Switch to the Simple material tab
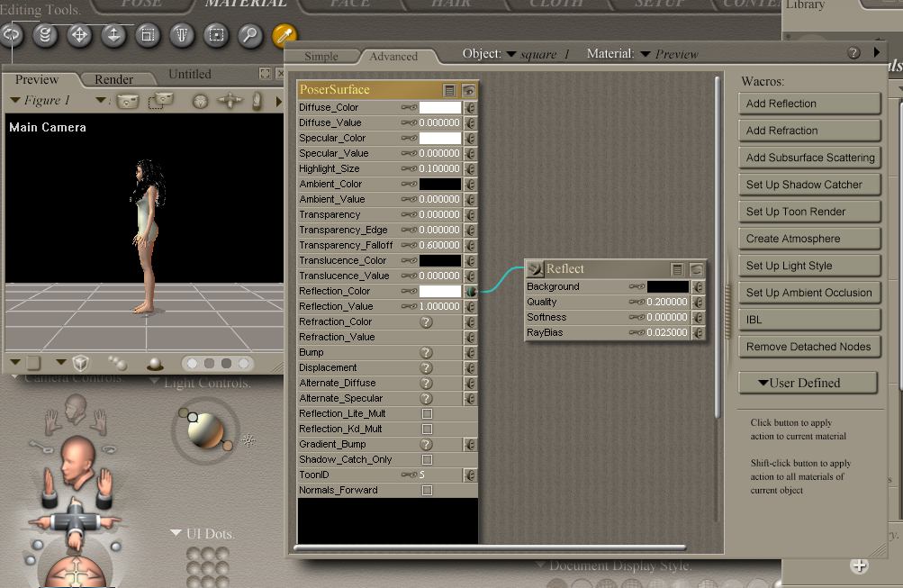This screenshot has width=903, height=588. click(321, 56)
